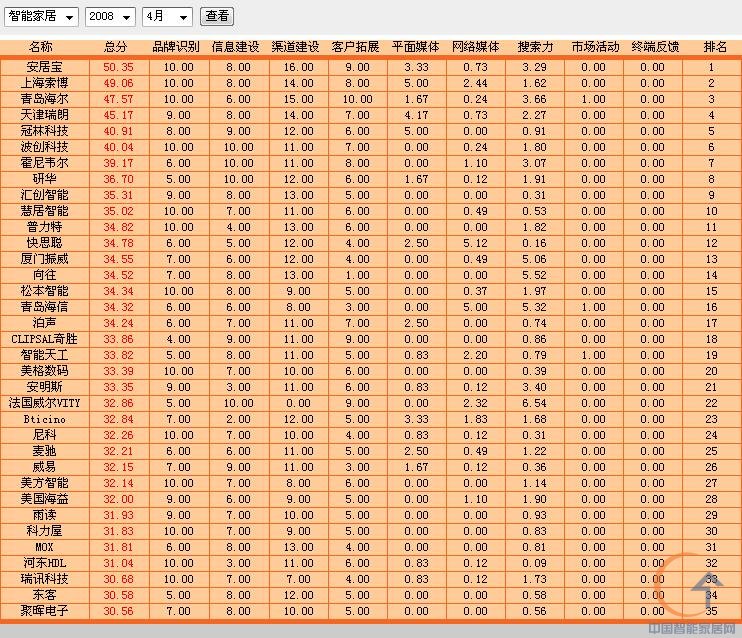Open the CLIPSAL奇胜 entry

coord(44,339)
